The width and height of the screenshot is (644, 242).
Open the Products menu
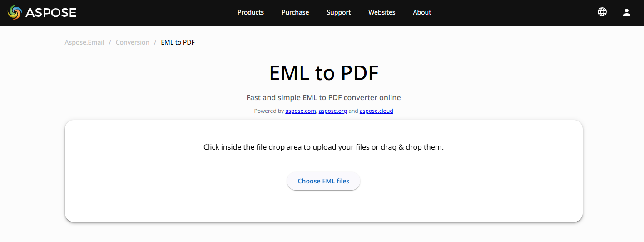(251, 12)
